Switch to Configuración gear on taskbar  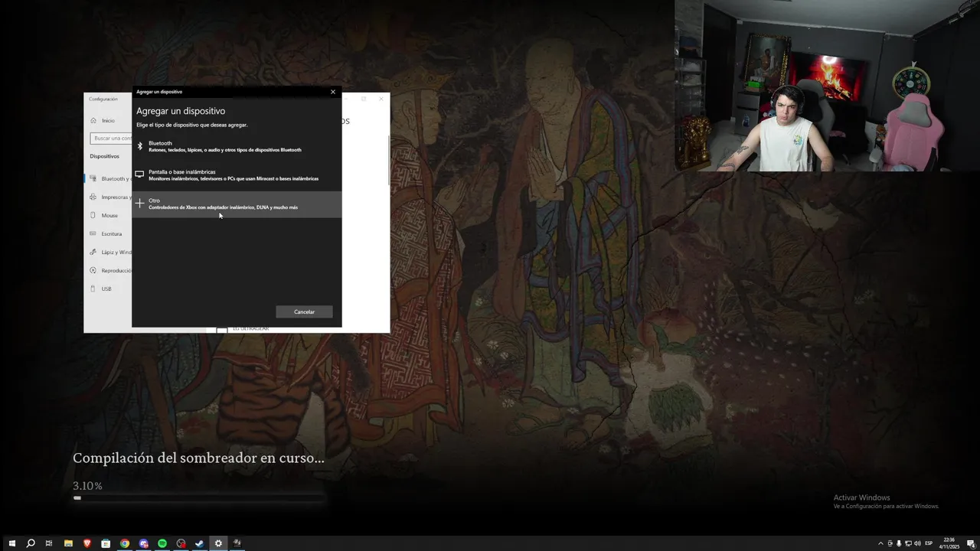coord(218,543)
